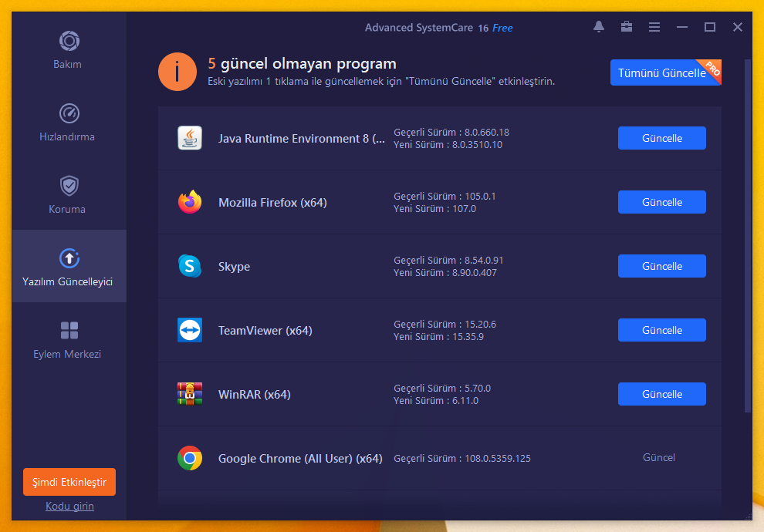Open the toolbox briefcase icon
764x532 pixels.
pos(627,27)
